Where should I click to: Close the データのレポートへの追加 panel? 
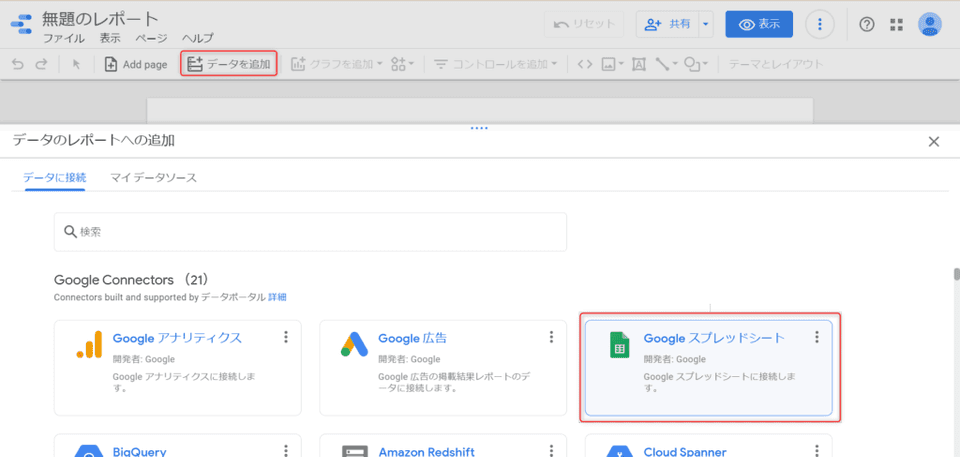point(934,141)
